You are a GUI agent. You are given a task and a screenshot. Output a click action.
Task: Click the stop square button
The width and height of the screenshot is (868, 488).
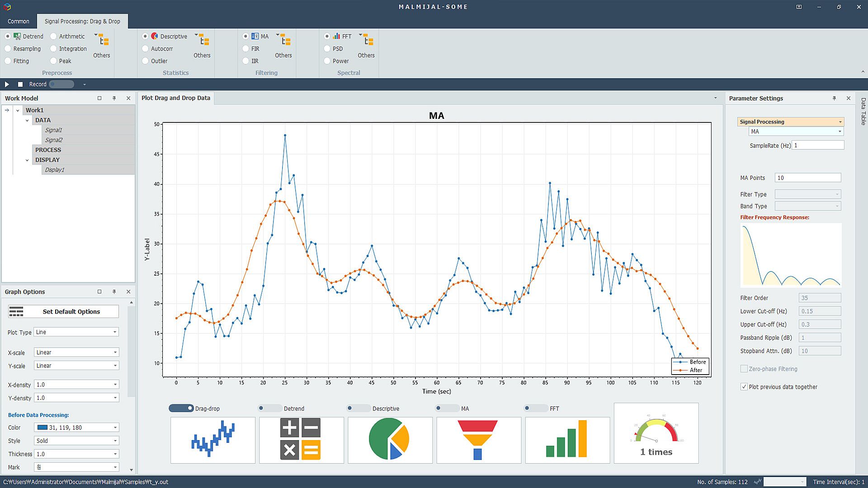click(x=20, y=84)
